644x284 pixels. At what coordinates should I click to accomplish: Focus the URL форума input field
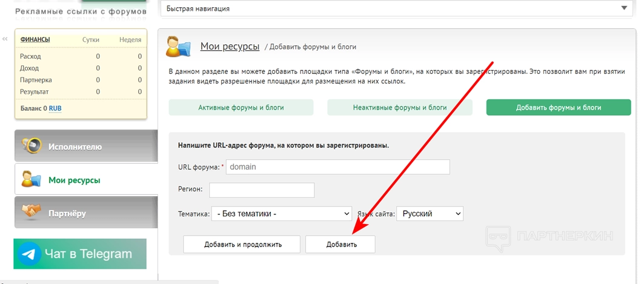pyautogui.click(x=338, y=167)
